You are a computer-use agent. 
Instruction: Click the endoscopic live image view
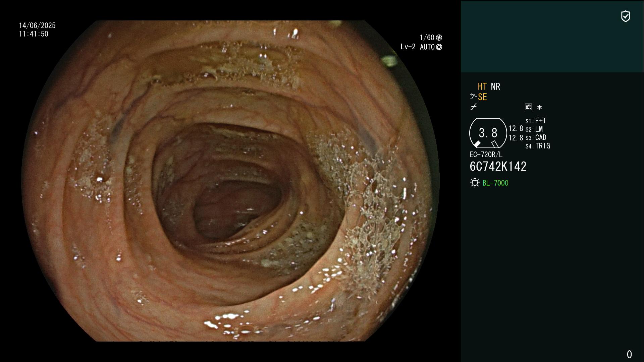pyautogui.click(x=230, y=181)
